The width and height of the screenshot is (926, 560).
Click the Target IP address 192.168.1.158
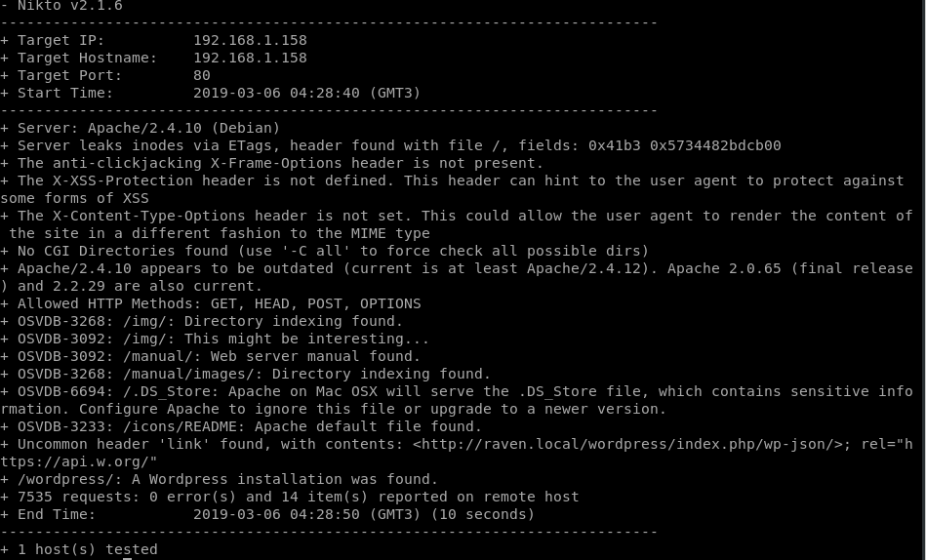point(250,40)
